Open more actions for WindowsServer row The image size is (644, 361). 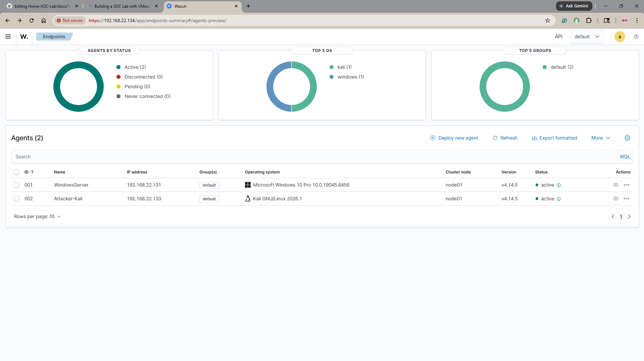click(626, 185)
